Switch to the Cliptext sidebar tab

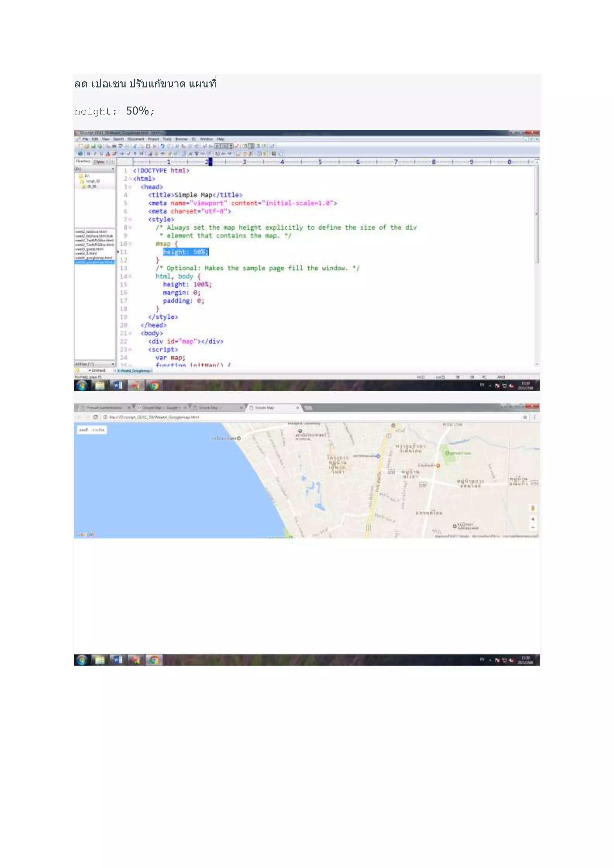(x=100, y=162)
